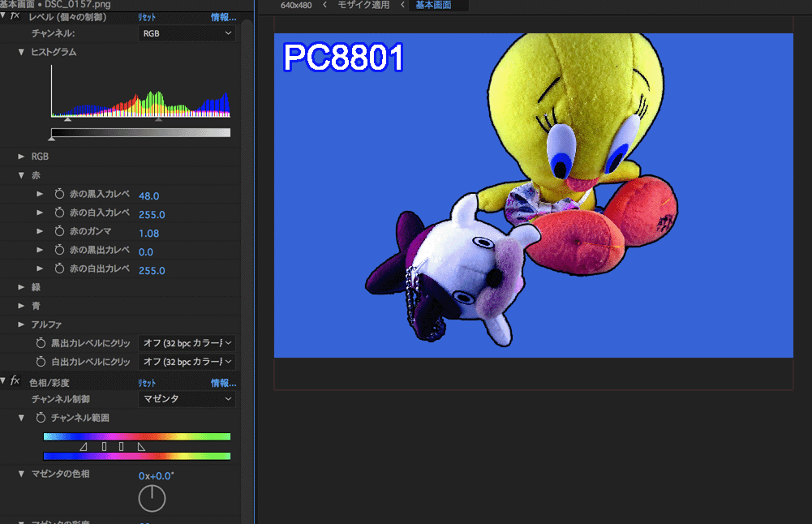
Task: Click stopwatch for チャンネル範囲
Action: tap(41, 418)
